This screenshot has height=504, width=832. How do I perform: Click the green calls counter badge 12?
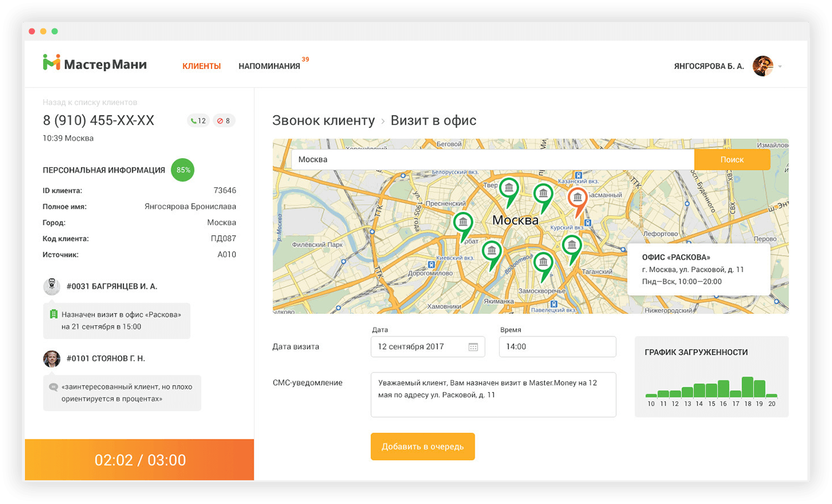click(198, 121)
